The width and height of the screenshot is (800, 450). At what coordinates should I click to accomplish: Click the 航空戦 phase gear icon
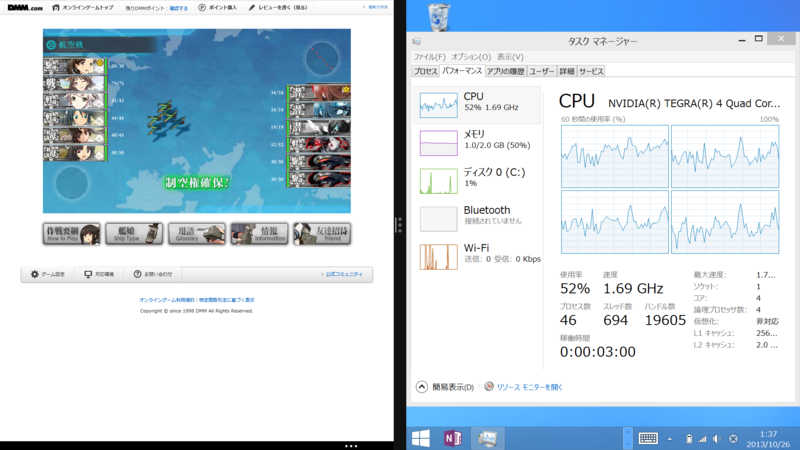coord(51,45)
